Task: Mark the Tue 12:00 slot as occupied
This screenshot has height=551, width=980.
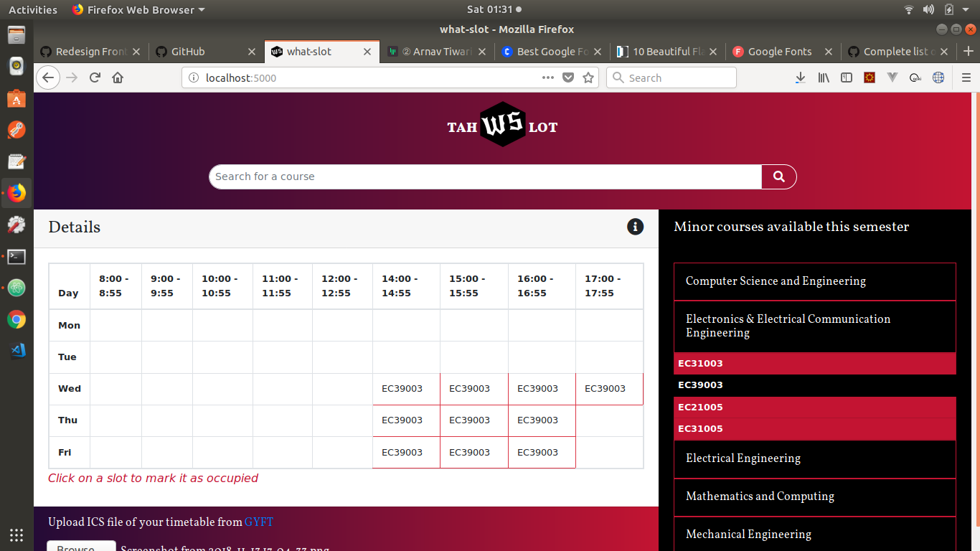Action: coord(342,357)
